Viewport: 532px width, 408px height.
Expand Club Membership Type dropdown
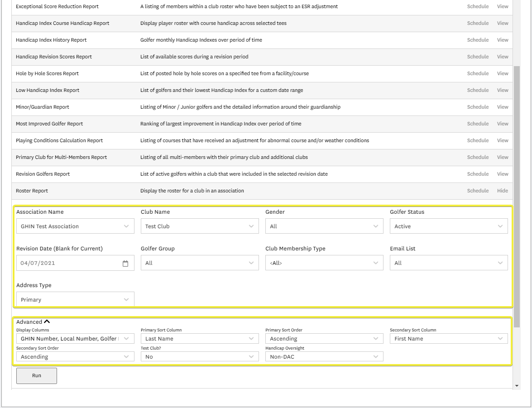click(x=324, y=263)
